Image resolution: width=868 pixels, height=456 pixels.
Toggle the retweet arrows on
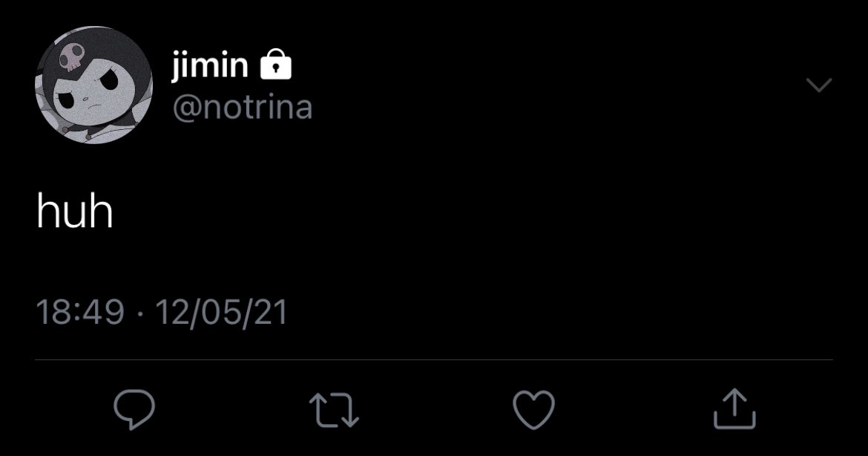tap(334, 410)
